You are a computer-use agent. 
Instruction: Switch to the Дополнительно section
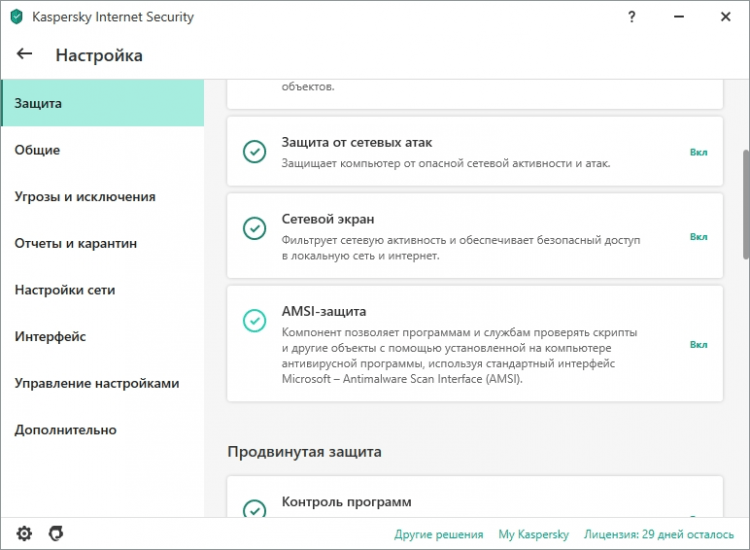pyautogui.click(x=65, y=430)
